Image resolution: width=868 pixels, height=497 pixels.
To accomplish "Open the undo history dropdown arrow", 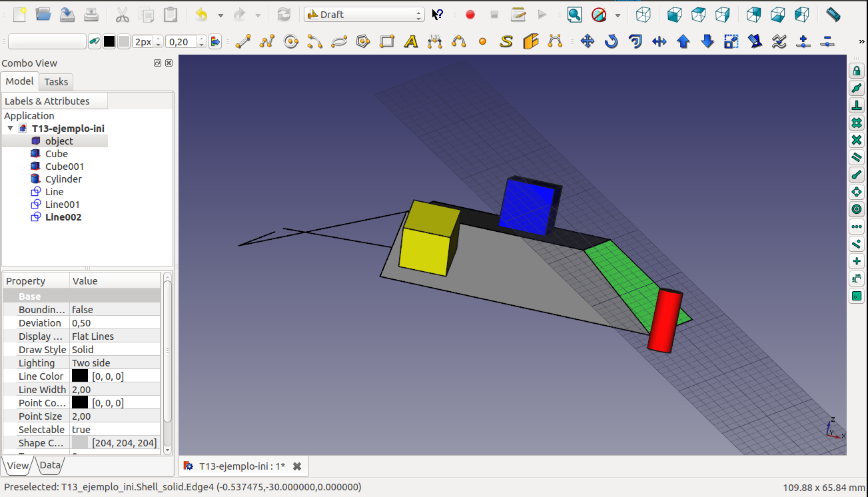I will click(220, 15).
